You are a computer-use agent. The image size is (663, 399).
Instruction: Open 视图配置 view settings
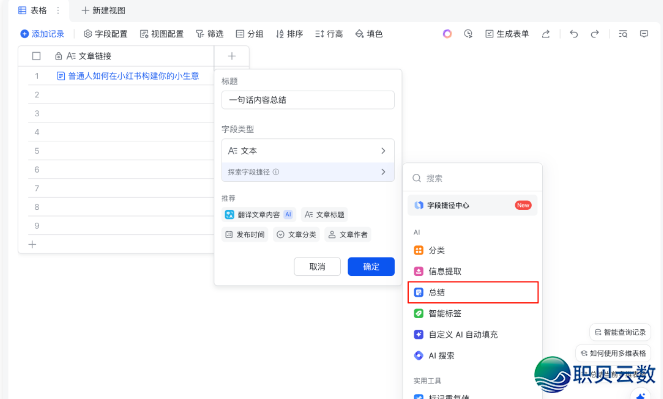coord(162,34)
